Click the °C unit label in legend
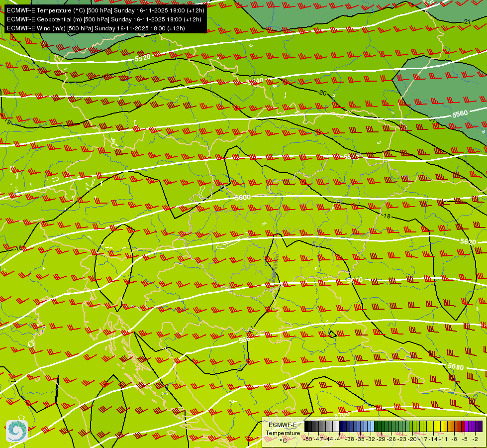Image resolution: width=487 pixels, height=448 pixels. click(283, 441)
